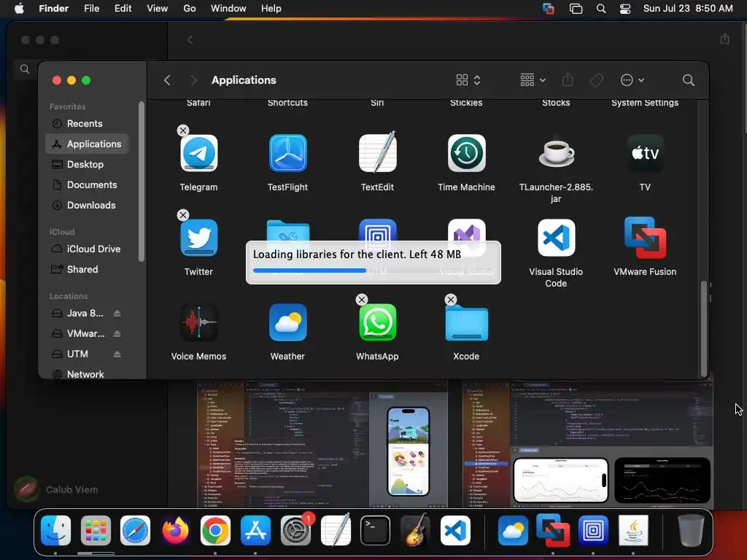The image size is (747, 560).
Task: Open Finder from the Dock
Action: pyautogui.click(x=55, y=531)
